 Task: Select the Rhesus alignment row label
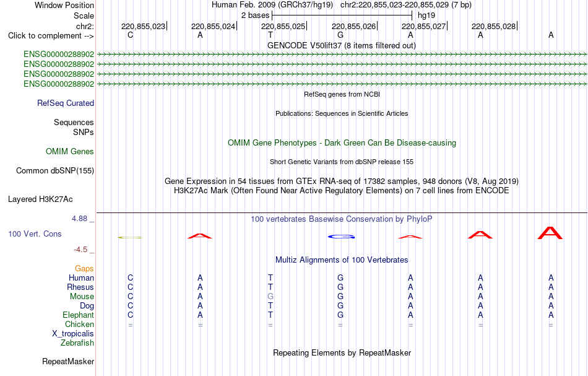80,287
